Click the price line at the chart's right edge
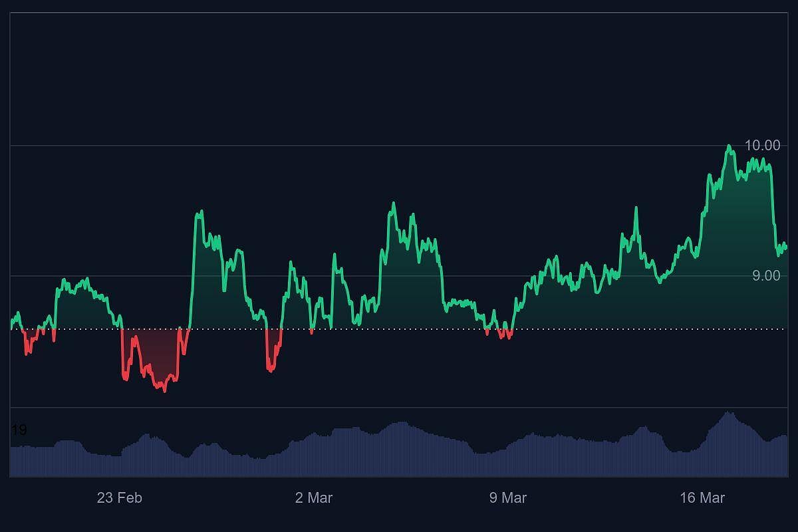 coord(785,246)
